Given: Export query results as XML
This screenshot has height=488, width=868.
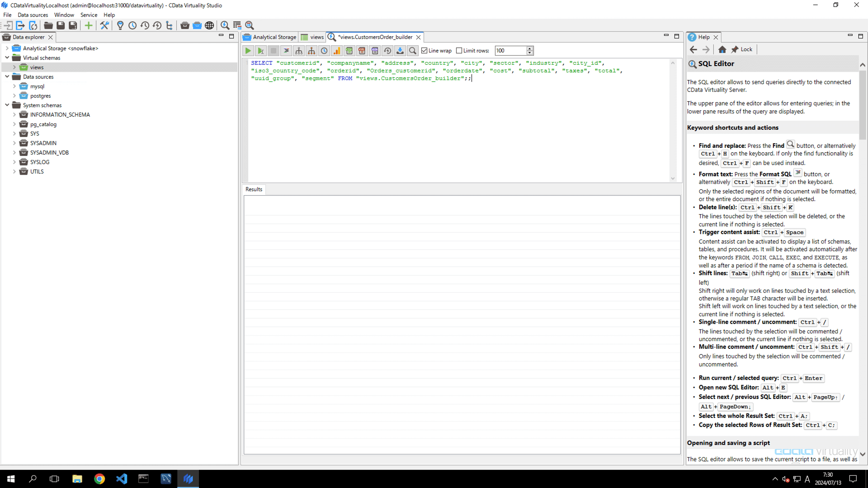Looking at the screenshot, I should 362,51.
